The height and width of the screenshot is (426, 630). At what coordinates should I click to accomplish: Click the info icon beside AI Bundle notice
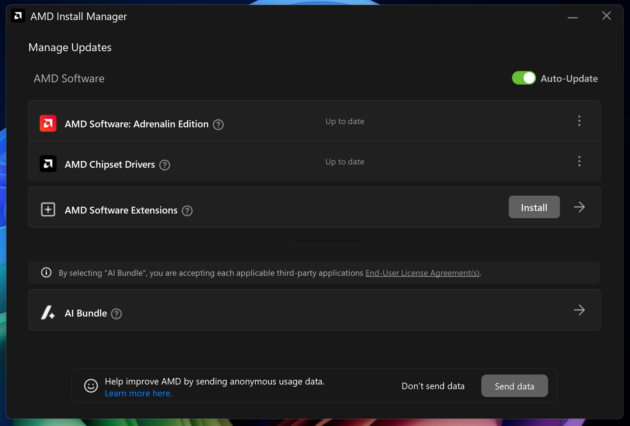pos(46,272)
